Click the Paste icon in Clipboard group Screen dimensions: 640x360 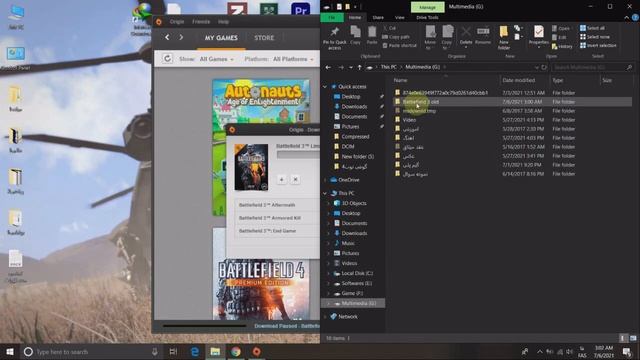372,35
